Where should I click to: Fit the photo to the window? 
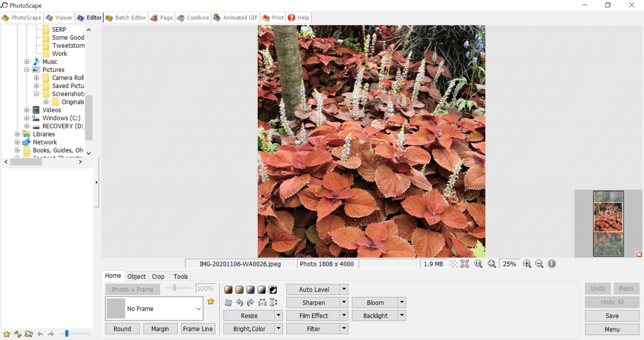(x=492, y=264)
